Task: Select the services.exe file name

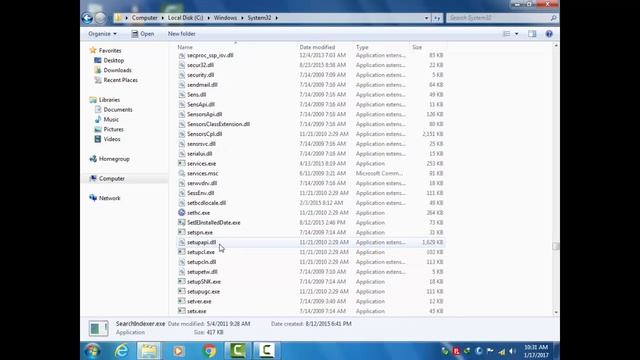Action: 202,163
